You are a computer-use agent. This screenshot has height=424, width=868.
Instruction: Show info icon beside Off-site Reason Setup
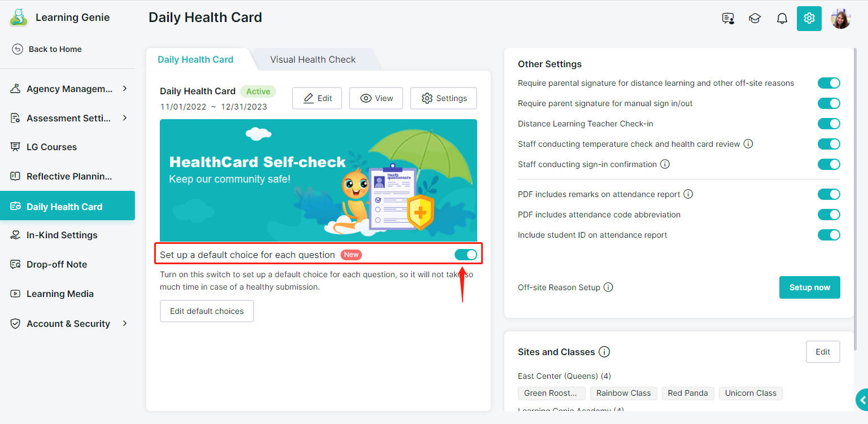(608, 287)
